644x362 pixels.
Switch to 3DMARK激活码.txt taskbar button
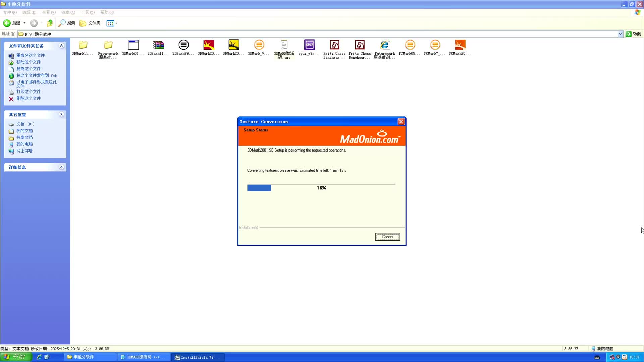(144, 357)
